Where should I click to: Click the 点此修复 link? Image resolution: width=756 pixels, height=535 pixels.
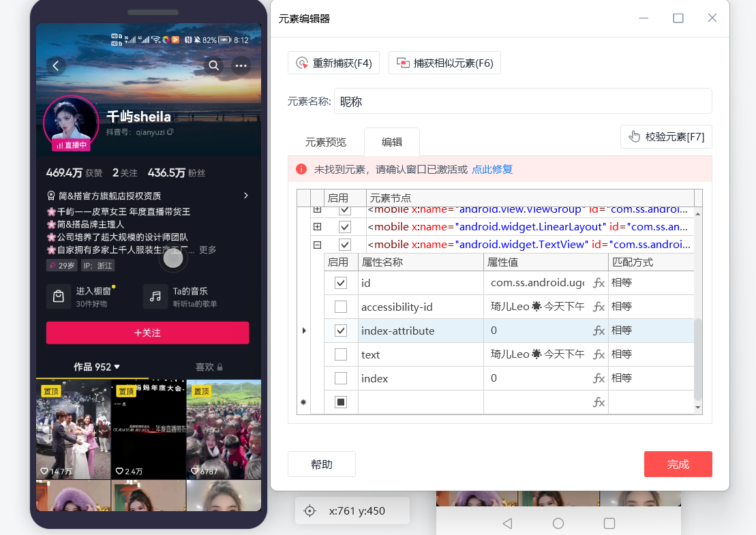tap(492, 169)
